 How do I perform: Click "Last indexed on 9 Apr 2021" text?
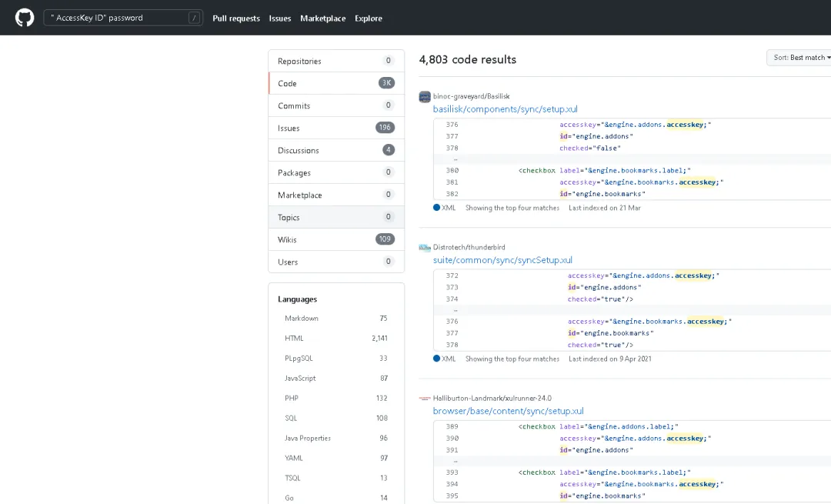click(610, 359)
